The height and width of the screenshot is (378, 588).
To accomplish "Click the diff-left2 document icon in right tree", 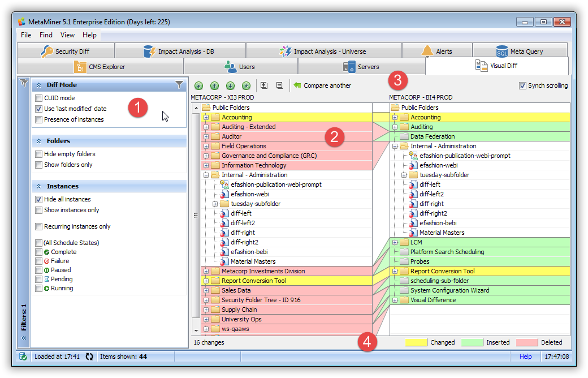I will click(x=413, y=194).
